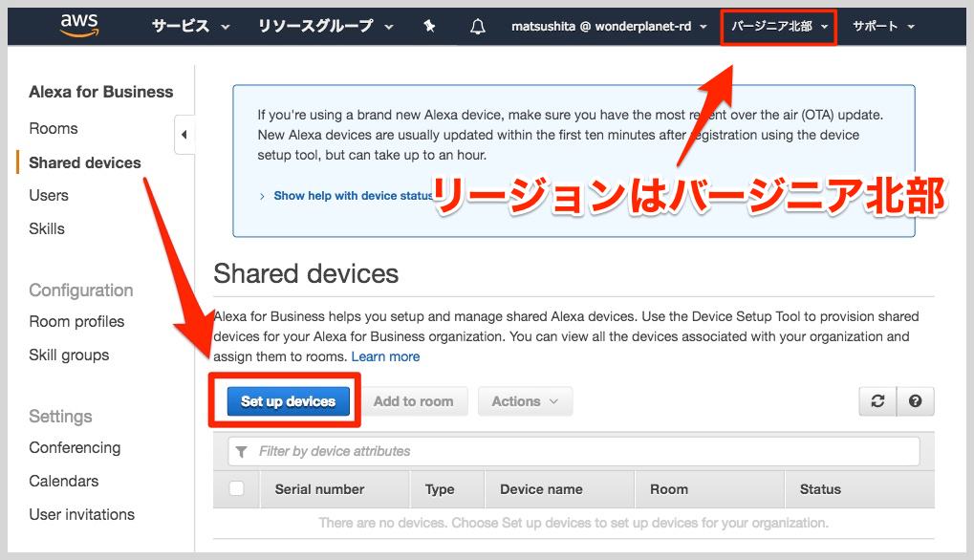974x560 pixels.
Task: Open the バージニア北部 region selector
Action: pyautogui.click(x=779, y=27)
